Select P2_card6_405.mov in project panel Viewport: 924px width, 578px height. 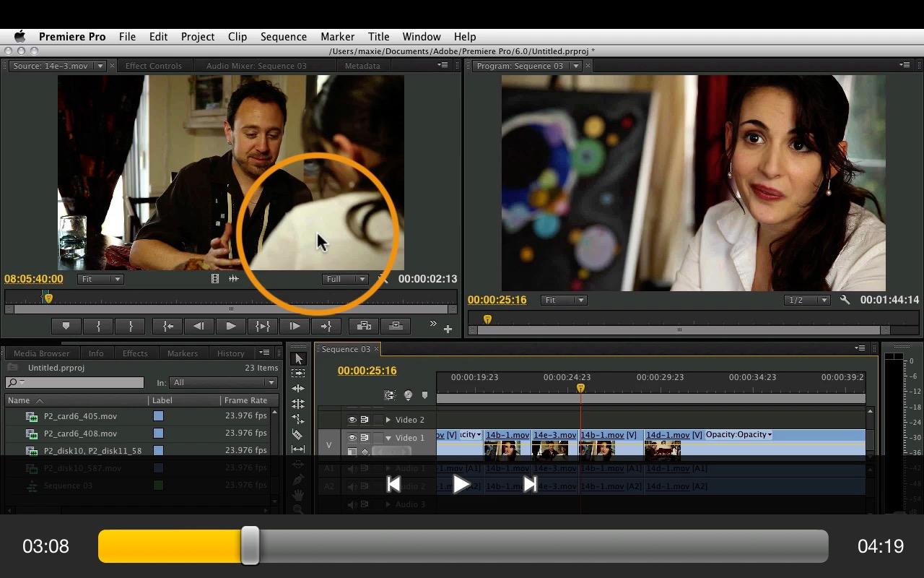click(x=80, y=416)
